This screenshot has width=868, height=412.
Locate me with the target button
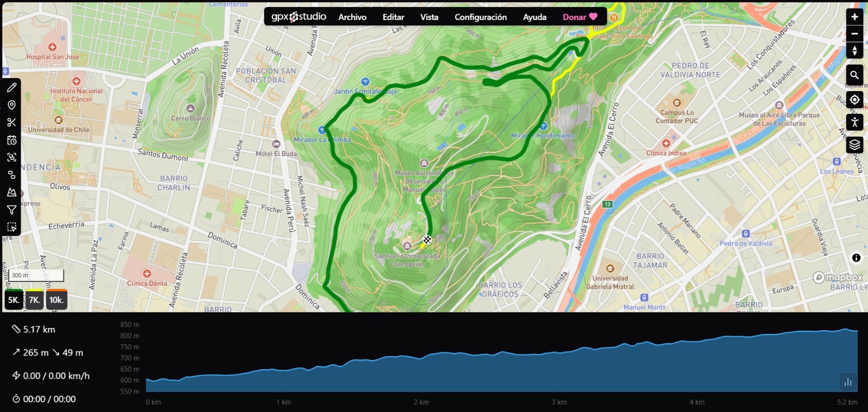(854, 100)
